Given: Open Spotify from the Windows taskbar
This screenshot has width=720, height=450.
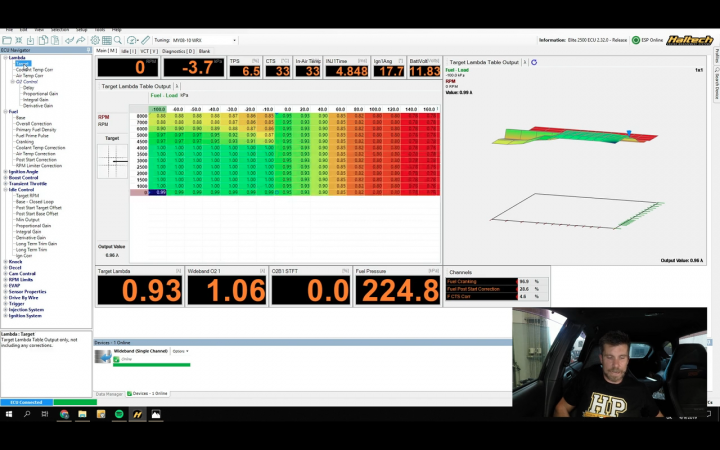Looking at the screenshot, I should 118,413.
